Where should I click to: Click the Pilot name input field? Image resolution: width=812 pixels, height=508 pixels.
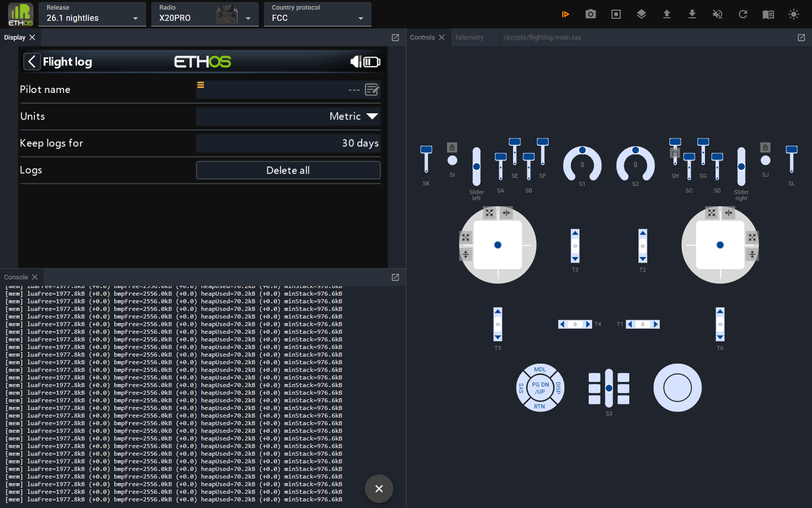pyautogui.click(x=288, y=89)
